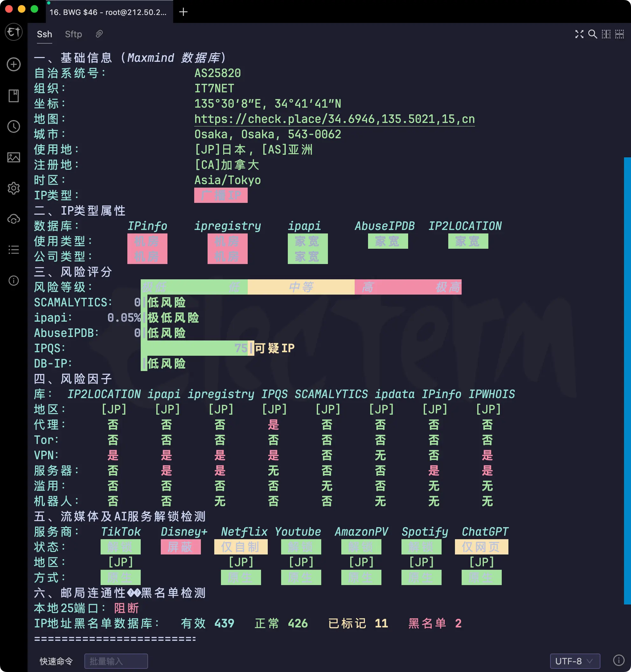Split terminal vertically icon
This screenshot has height=672, width=631.
[x=606, y=34]
